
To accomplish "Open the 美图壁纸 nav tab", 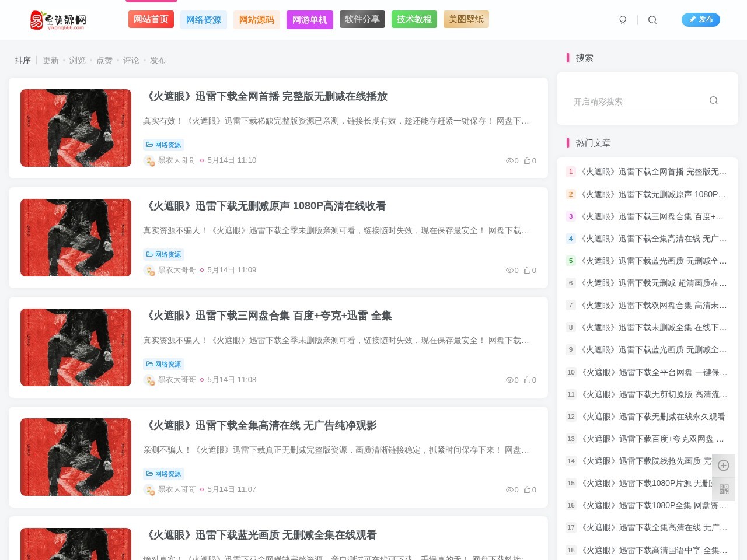I will pyautogui.click(x=466, y=19).
